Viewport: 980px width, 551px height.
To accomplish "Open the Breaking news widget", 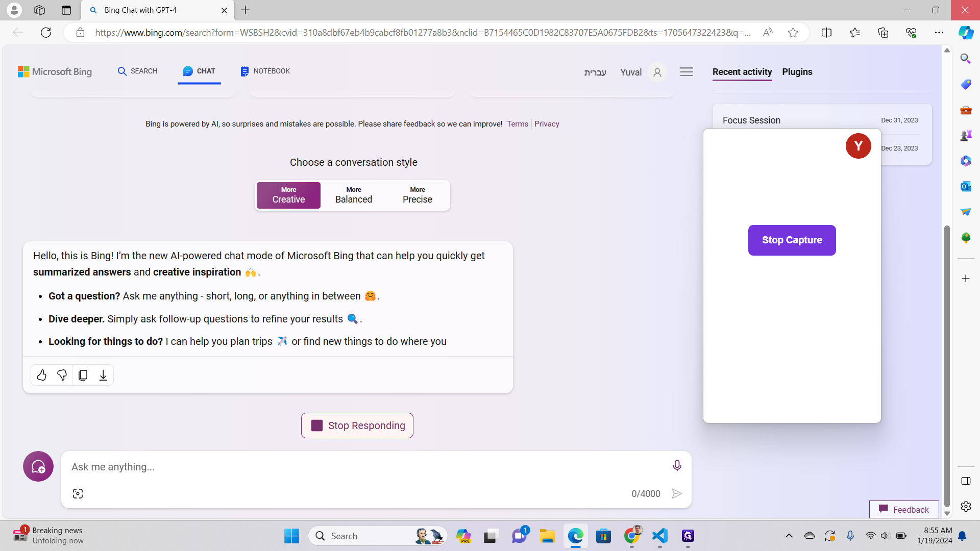I will click(48, 536).
